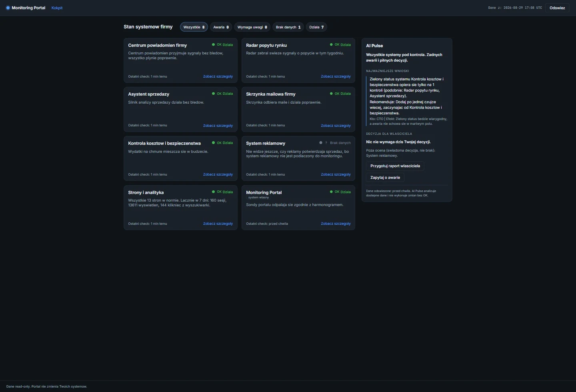This screenshot has width=576, height=392.
Task: Click green status dot on Radar popytu rynku card
Action: coord(331,45)
